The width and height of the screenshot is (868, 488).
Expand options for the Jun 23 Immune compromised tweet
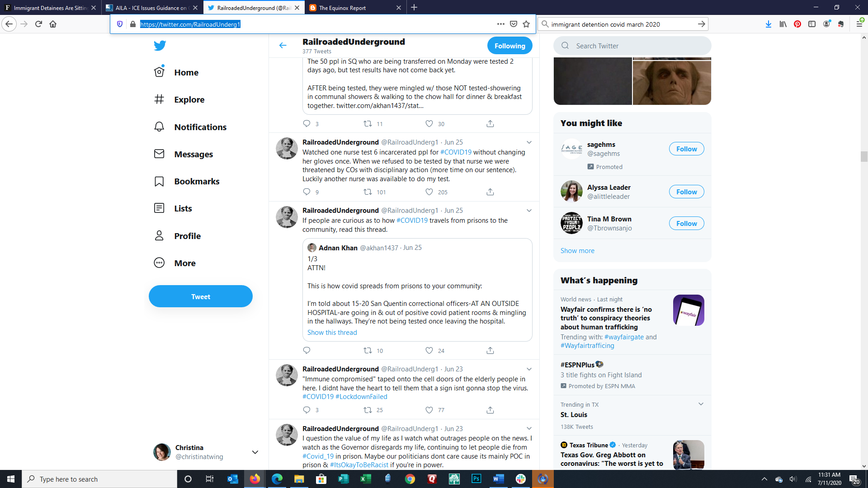529,369
